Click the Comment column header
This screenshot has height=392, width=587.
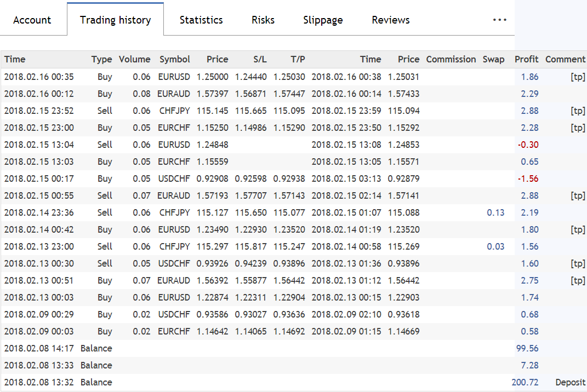pos(565,60)
